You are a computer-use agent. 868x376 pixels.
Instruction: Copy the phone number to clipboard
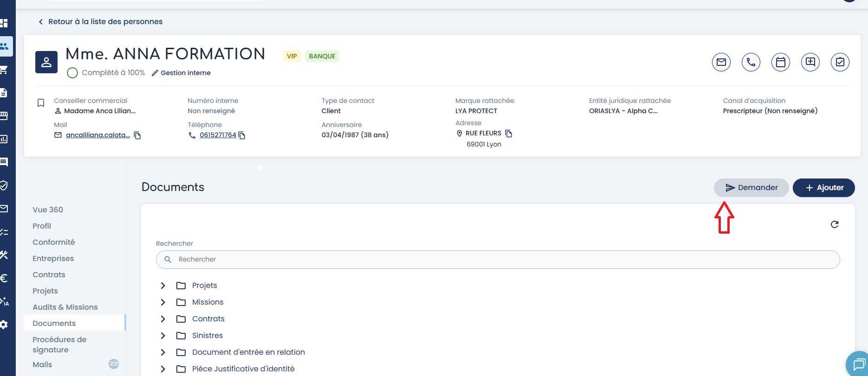[x=242, y=135]
